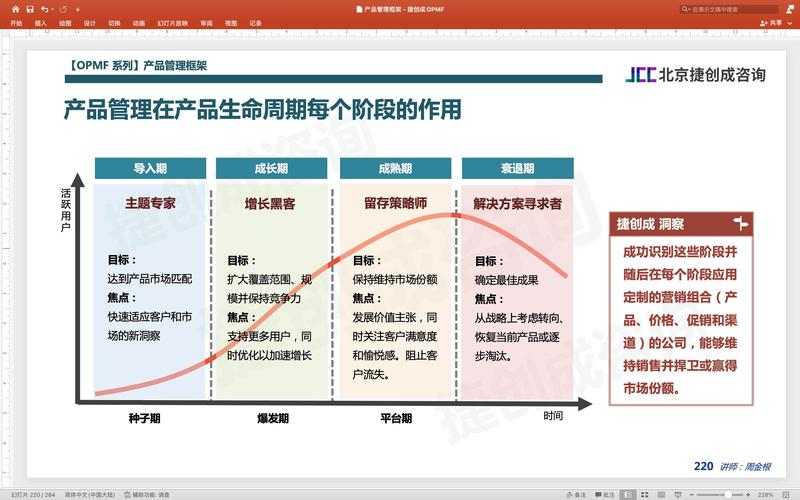Switch to the 设计 ribbon tab
Screen dimensions: 800x500
pyautogui.click(x=90, y=23)
